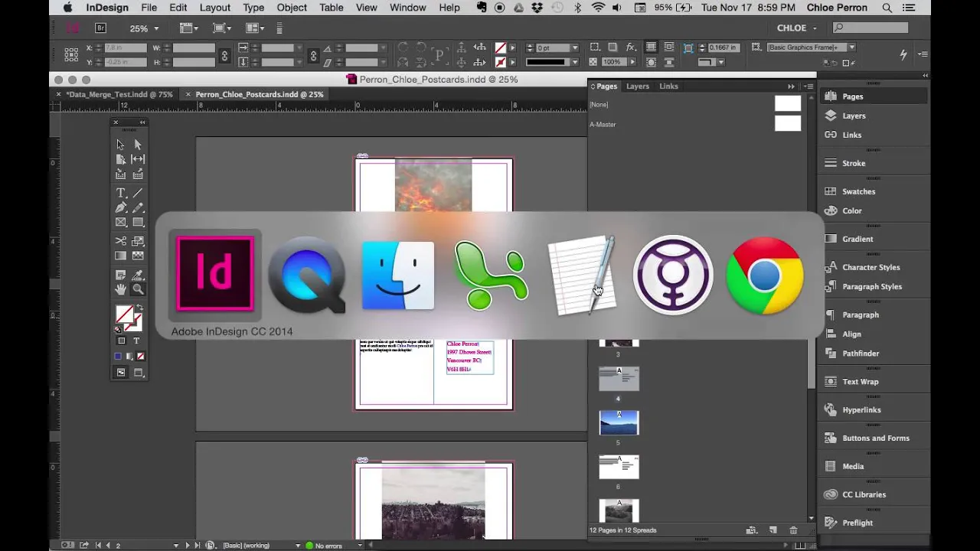Viewport: 980px width, 551px height.
Task: Switch to Finder in the app switcher
Action: (398, 275)
